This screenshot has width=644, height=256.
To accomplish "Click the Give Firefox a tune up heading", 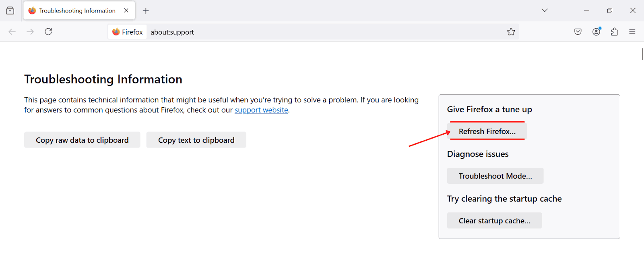I will pos(489,109).
